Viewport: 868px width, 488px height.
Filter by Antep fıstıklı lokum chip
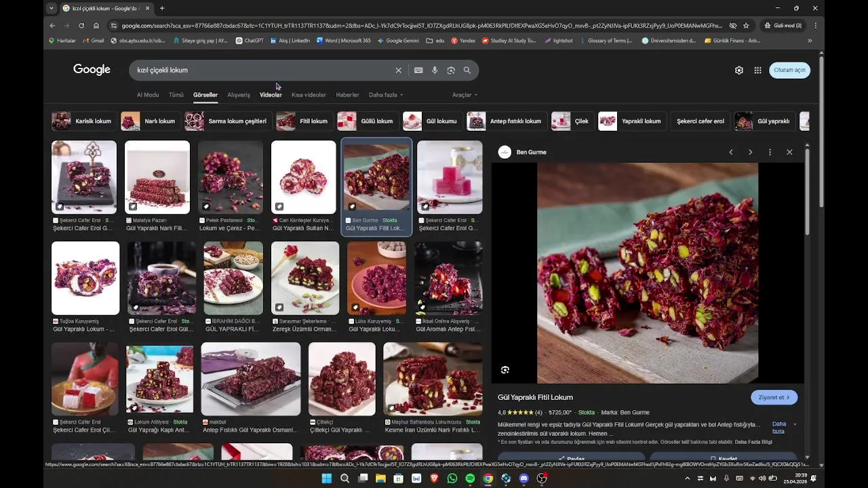[x=506, y=121]
